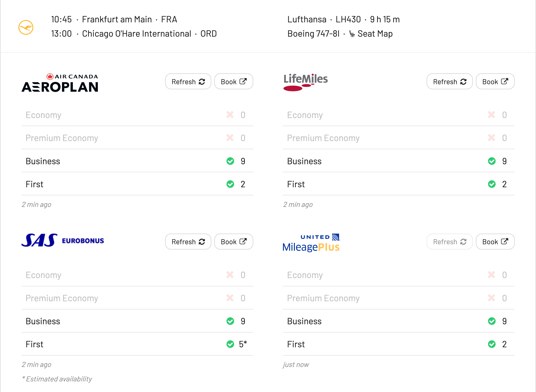
Task: Click the Air Canada Aeroplan logo
Action: pos(60,83)
